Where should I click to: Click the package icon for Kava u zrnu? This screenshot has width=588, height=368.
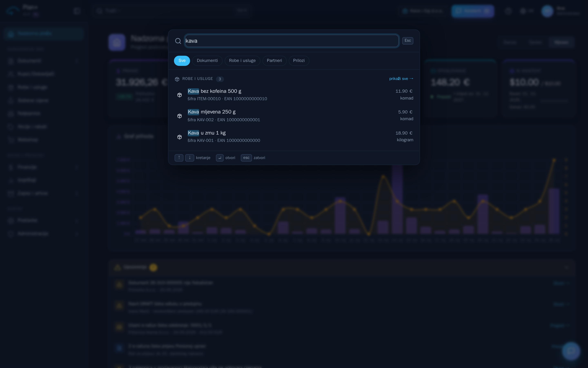pyautogui.click(x=179, y=137)
